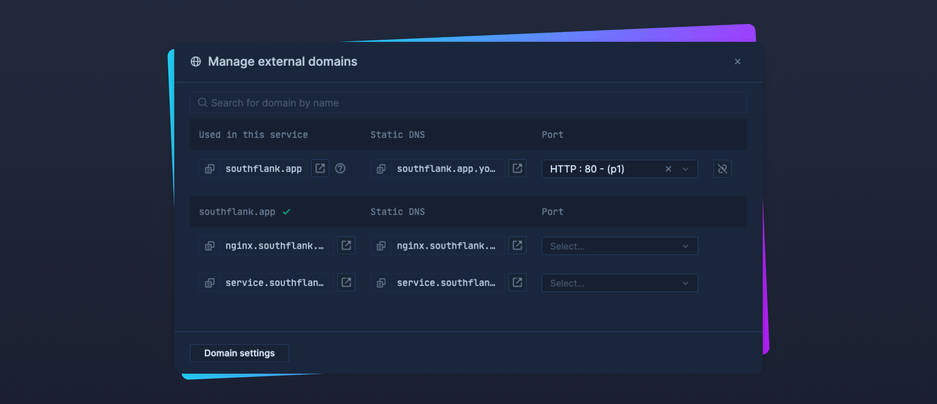Click the southflank.app domain text in the first row

coord(264,169)
